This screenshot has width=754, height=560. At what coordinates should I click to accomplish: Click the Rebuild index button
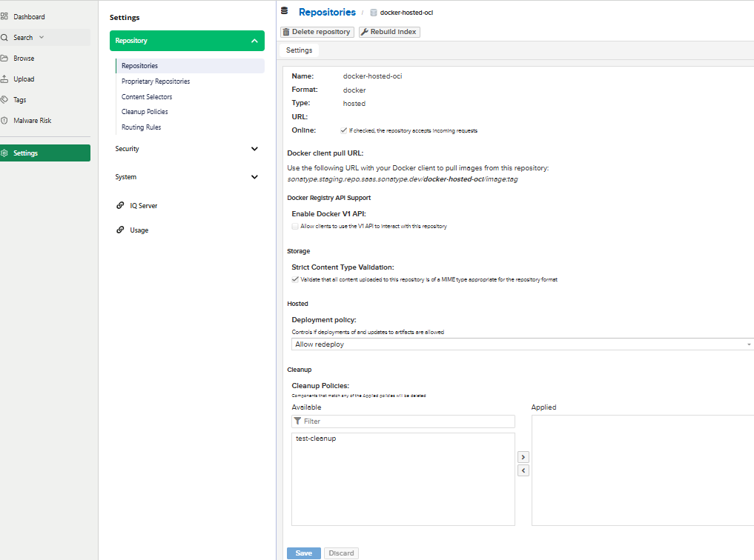pos(389,32)
